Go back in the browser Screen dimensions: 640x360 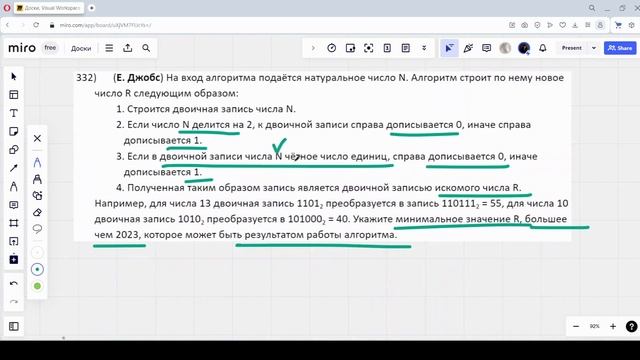[x=7, y=25]
